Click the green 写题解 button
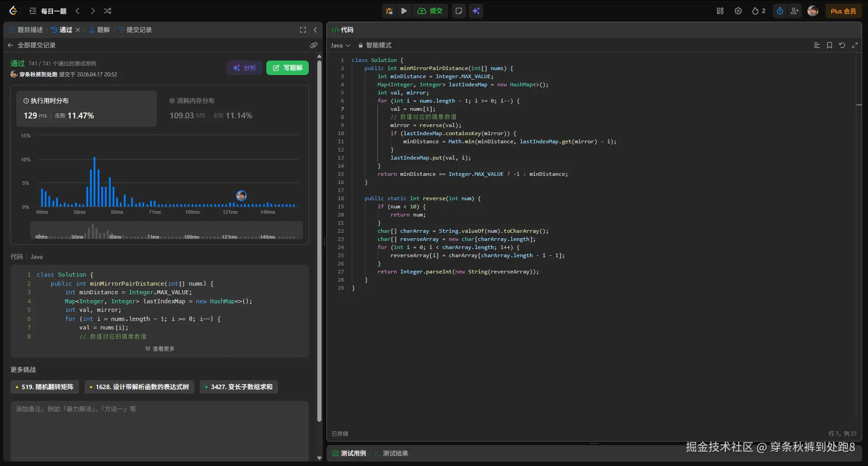 point(288,68)
